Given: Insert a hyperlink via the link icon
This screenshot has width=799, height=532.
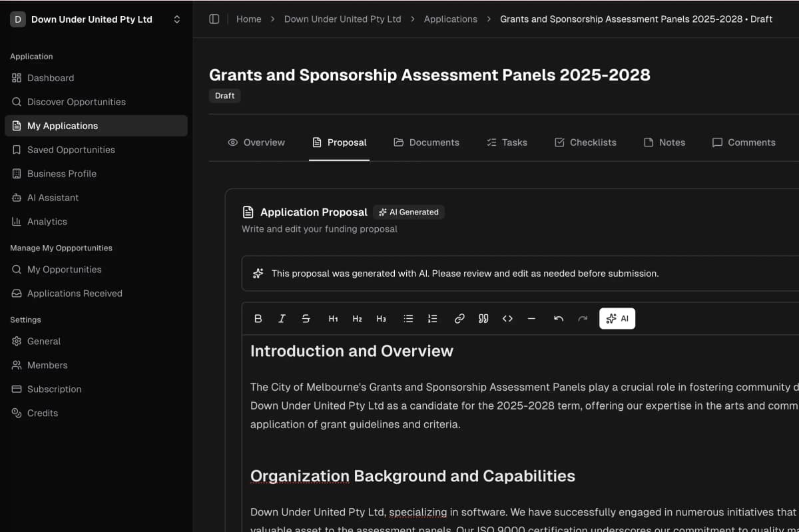Looking at the screenshot, I should [459, 319].
